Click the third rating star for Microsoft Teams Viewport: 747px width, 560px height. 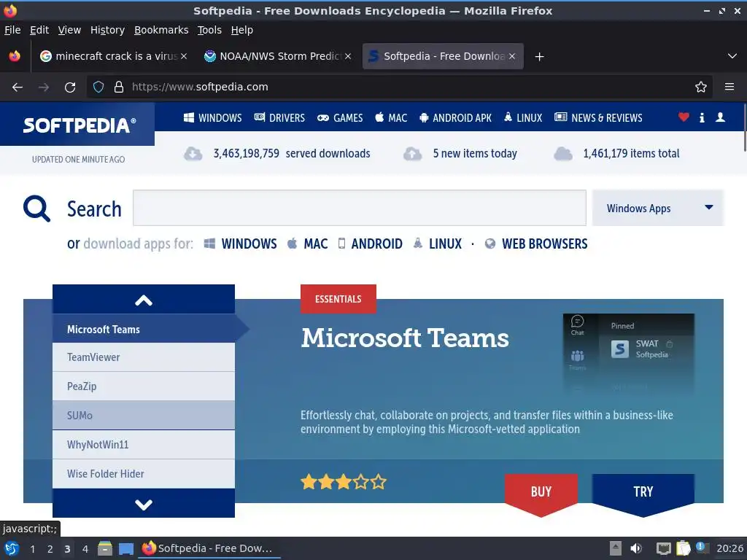(x=344, y=482)
